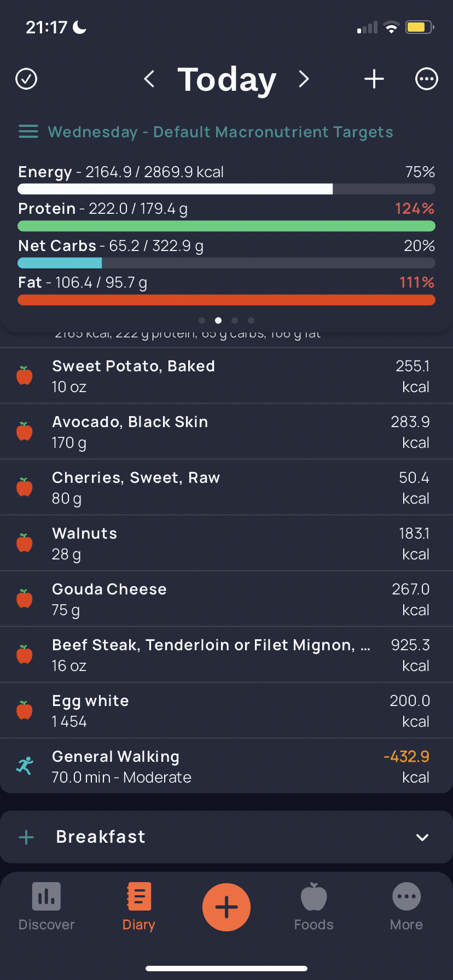Switch to the Foods tab
Viewport: 453px width, 980px height.
314,907
